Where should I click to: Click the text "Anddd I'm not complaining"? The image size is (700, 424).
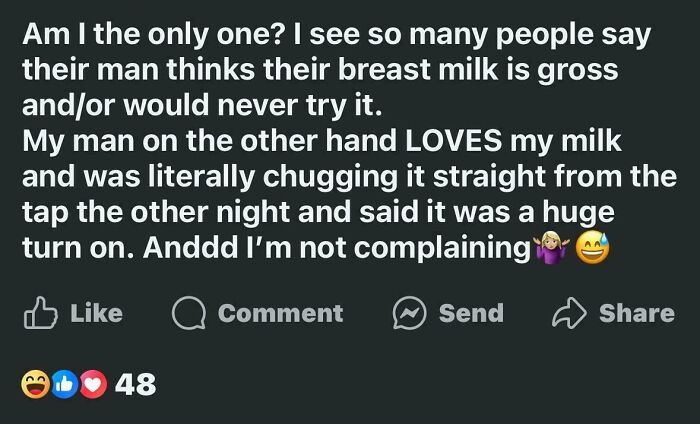tap(335, 248)
